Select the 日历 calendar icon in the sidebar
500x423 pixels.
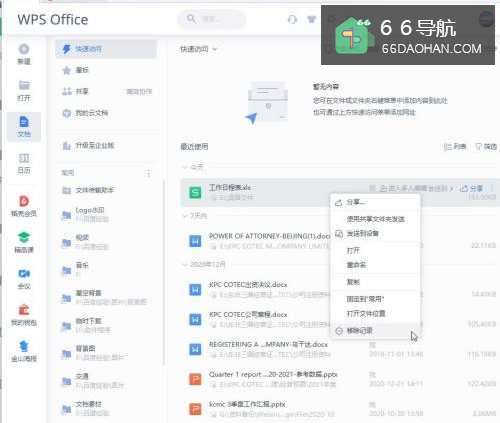tap(24, 158)
